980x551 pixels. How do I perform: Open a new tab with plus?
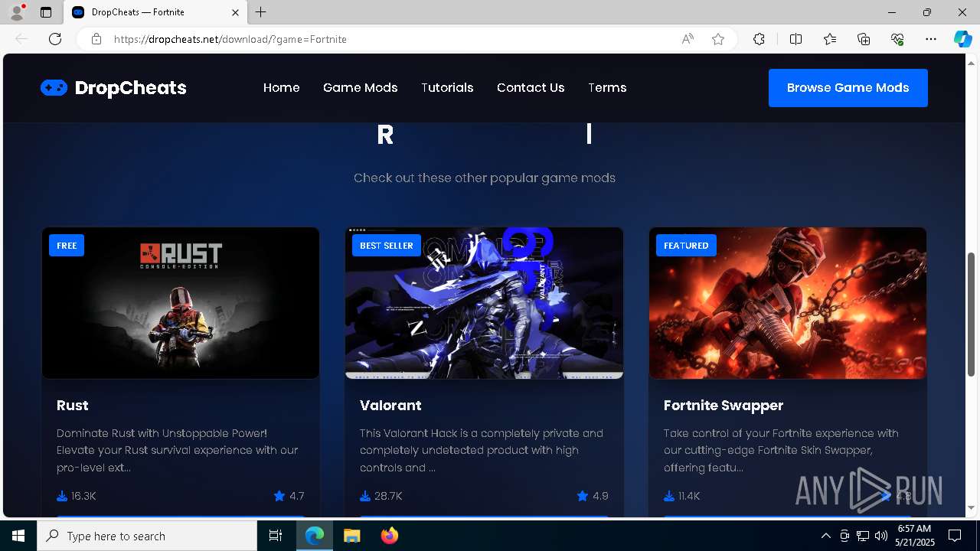click(x=261, y=12)
